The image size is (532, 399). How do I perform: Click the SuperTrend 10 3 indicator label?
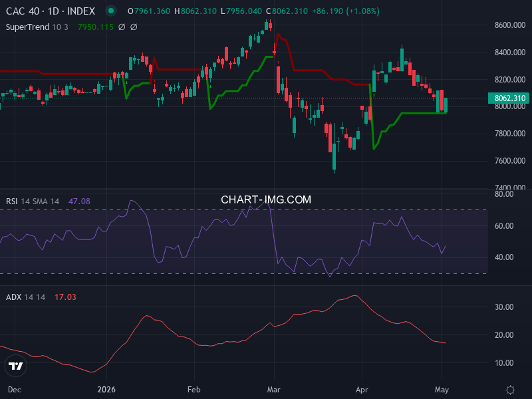tap(37, 27)
